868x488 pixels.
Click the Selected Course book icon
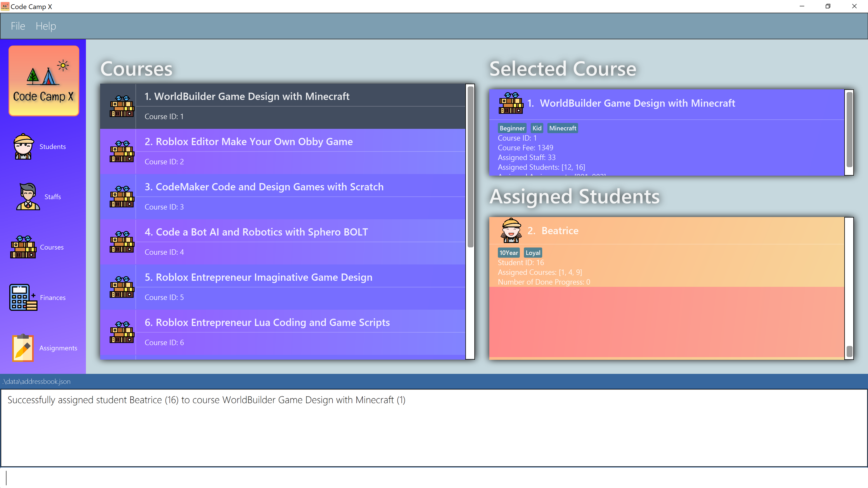(511, 103)
